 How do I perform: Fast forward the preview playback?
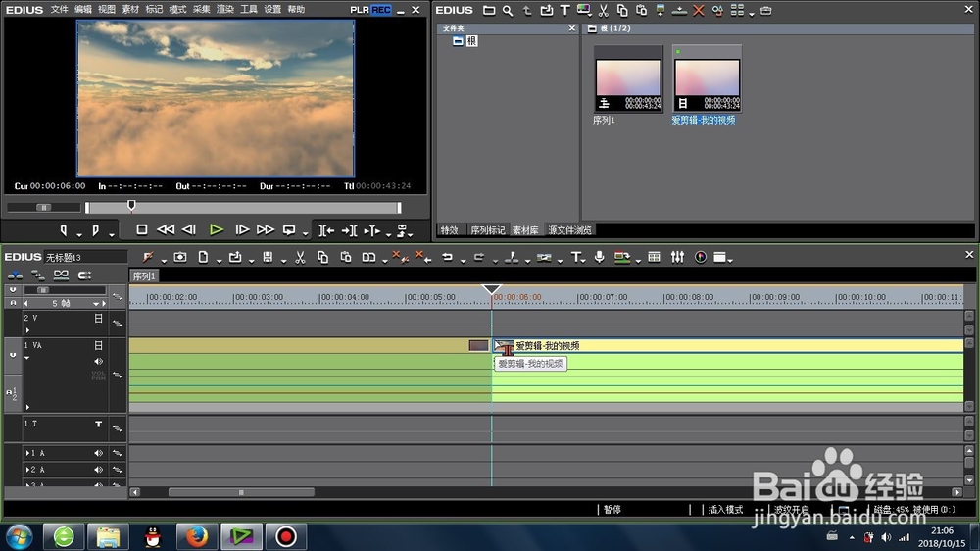click(x=265, y=230)
